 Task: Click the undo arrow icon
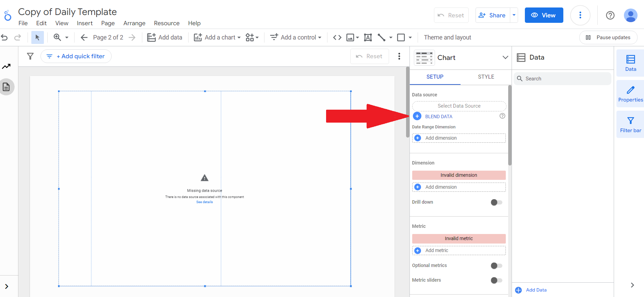[4, 37]
